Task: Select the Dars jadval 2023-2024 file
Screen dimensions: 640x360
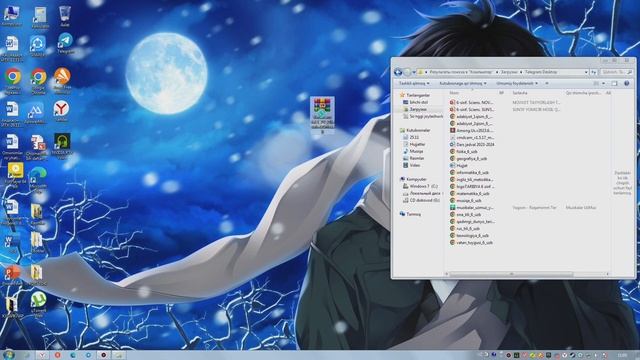Action: tap(473, 144)
